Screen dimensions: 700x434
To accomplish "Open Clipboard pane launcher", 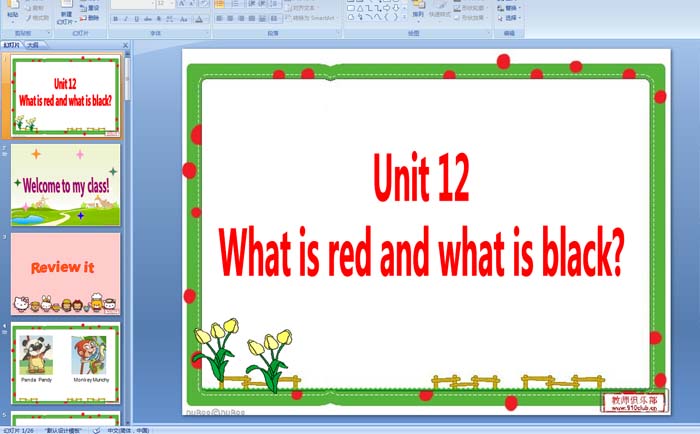I will [49, 33].
